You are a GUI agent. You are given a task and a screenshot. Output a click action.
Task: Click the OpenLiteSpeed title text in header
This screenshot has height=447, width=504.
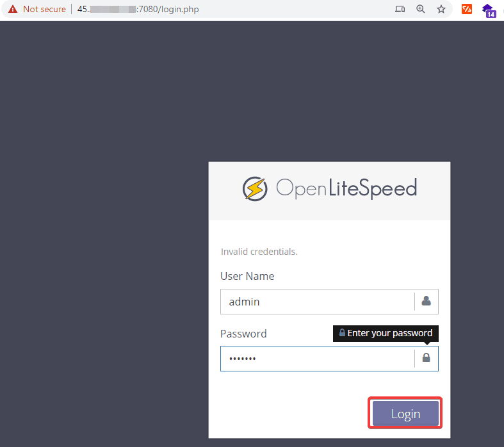coord(346,188)
